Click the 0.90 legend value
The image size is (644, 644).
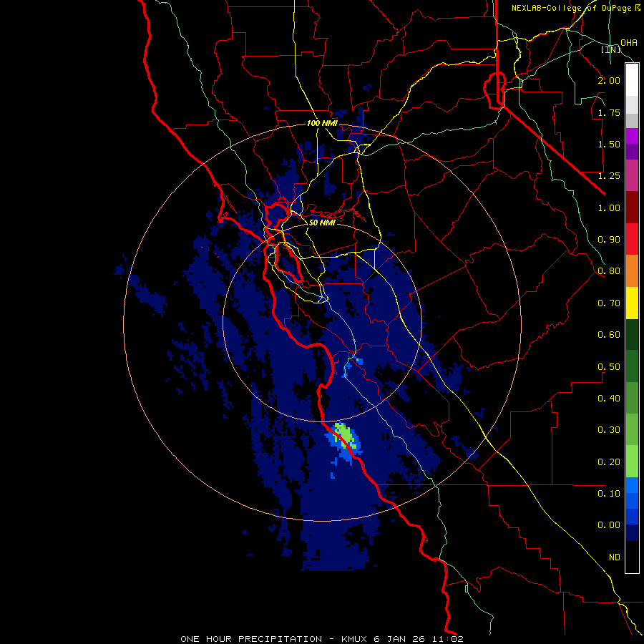pyautogui.click(x=609, y=240)
